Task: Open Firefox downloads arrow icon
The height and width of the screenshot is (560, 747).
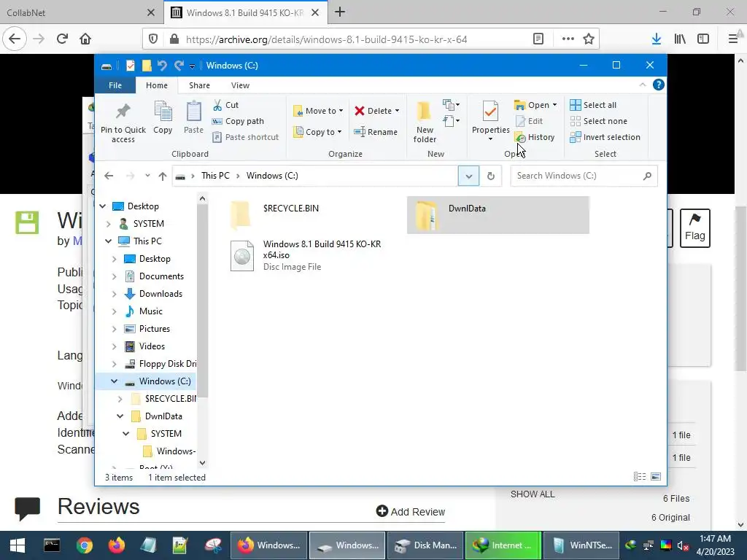Action: (657, 39)
